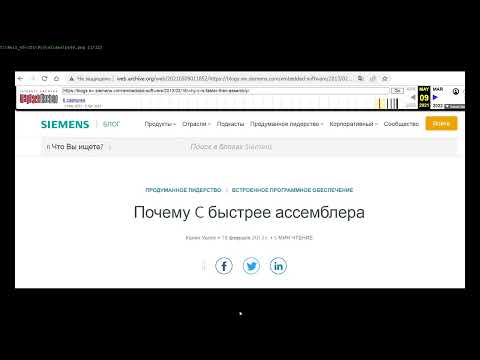The height and width of the screenshot is (360, 480).
Task: Click the 'Почему C быстрее ассемблера' headline
Action: 249,212
